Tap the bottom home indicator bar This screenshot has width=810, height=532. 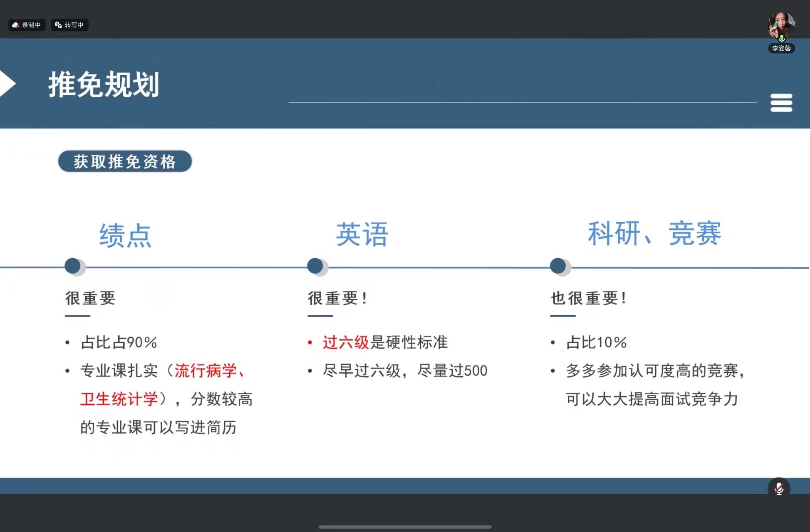coord(405,527)
